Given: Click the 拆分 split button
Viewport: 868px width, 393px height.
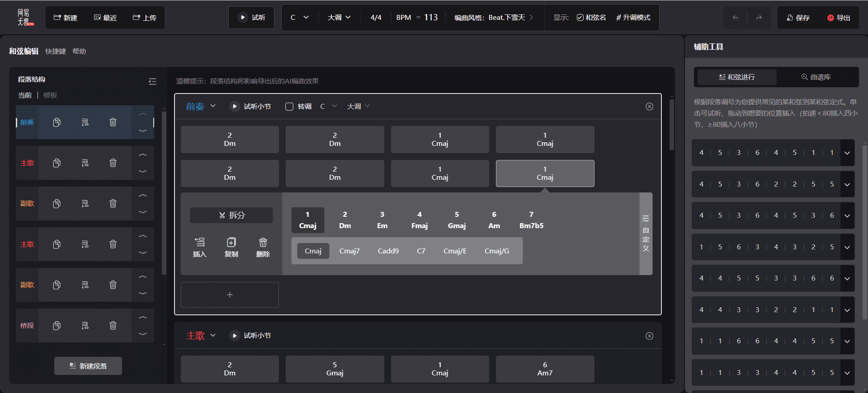Looking at the screenshot, I should click(x=231, y=215).
